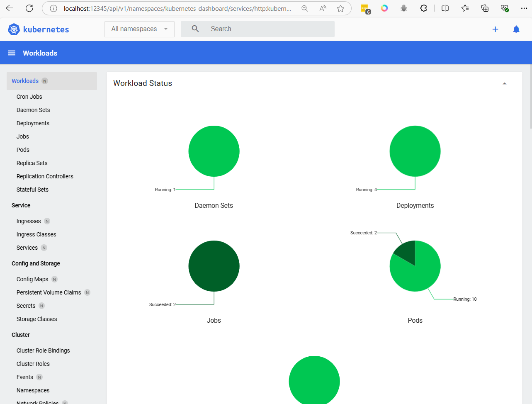This screenshot has height=404, width=532.
Task: Click the Config and Storage heading
Action: tap(36, 263)
